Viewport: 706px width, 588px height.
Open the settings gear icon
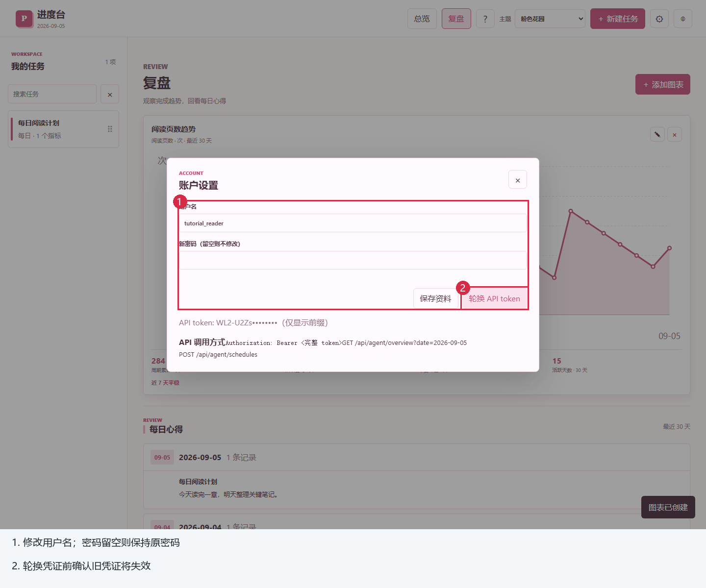click(x=659, y=19)
